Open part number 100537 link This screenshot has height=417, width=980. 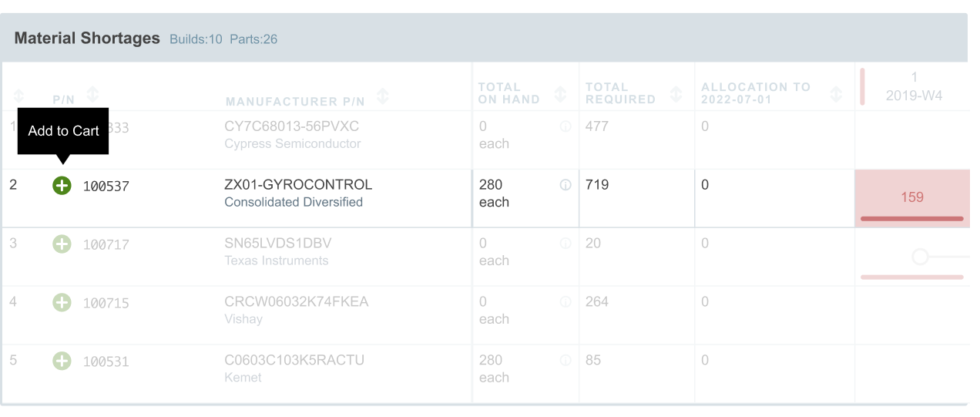[x=106, y=187]
